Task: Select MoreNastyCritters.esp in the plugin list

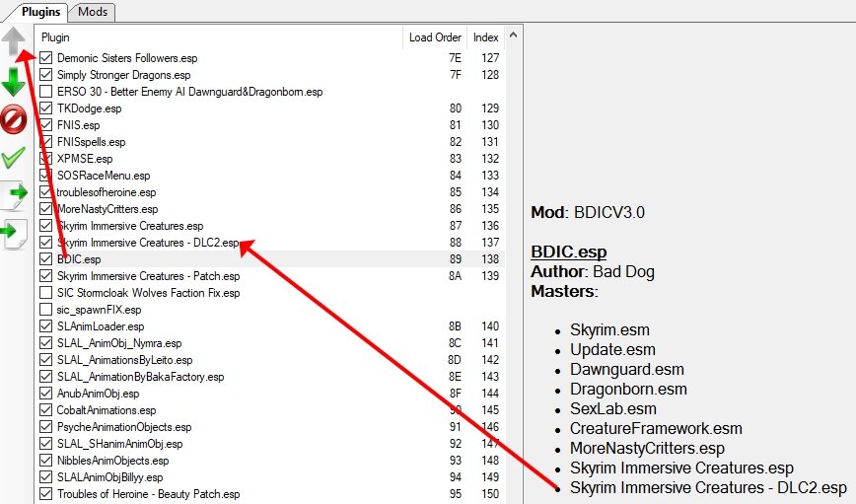Action: coord(270,209)
